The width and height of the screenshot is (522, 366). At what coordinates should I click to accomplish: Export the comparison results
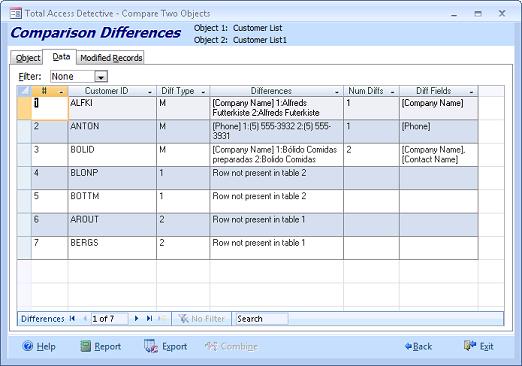click(165, 346)
